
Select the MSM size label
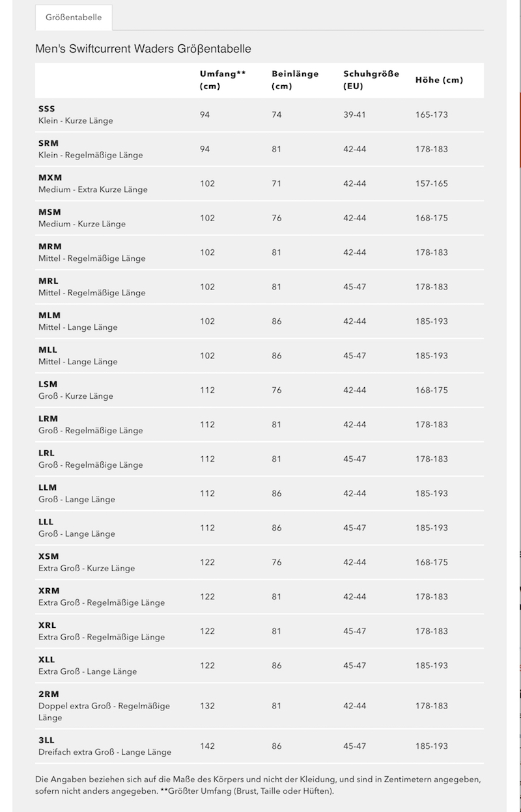click(x=49, y=212)
